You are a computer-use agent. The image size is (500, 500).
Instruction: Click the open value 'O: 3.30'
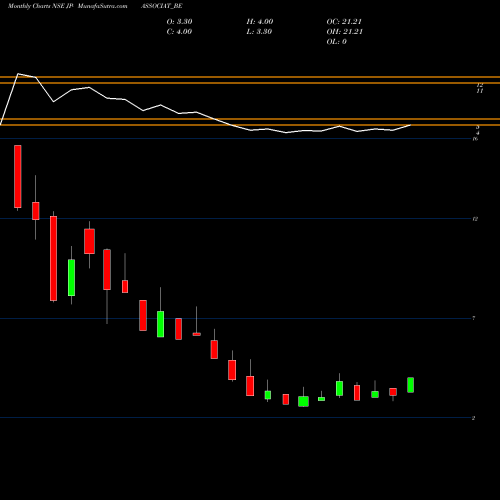pyautogui.click(x=179, y=22)
